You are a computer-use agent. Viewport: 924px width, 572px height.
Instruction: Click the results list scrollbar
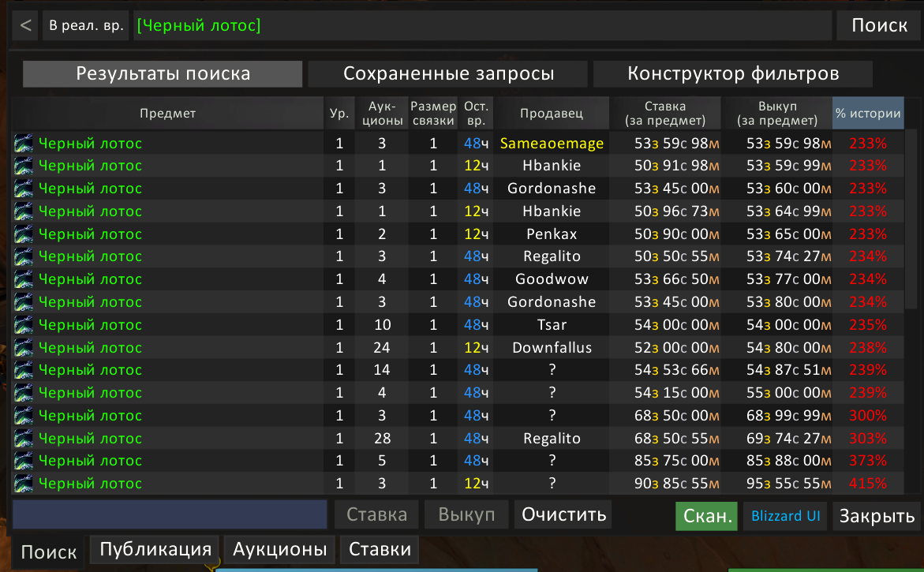click(911, 219)
